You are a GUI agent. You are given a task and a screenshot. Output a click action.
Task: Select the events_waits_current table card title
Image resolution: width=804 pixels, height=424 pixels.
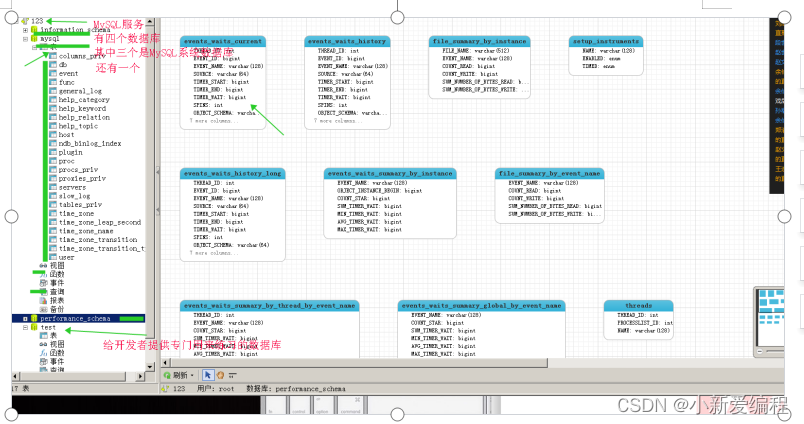coord(223,41)
